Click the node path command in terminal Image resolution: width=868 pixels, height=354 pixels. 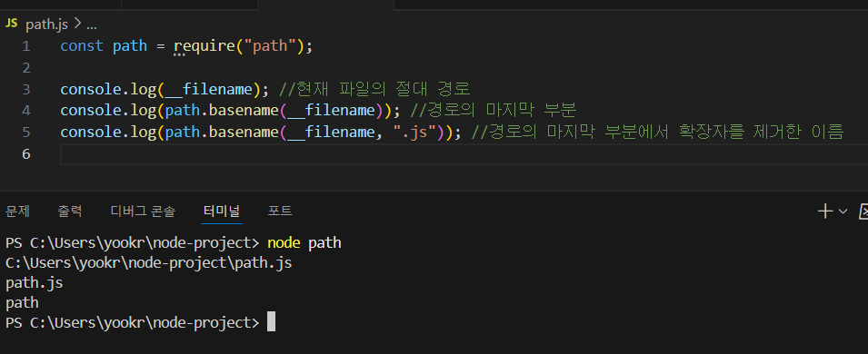pyautogui.click(x=304, y=243)
